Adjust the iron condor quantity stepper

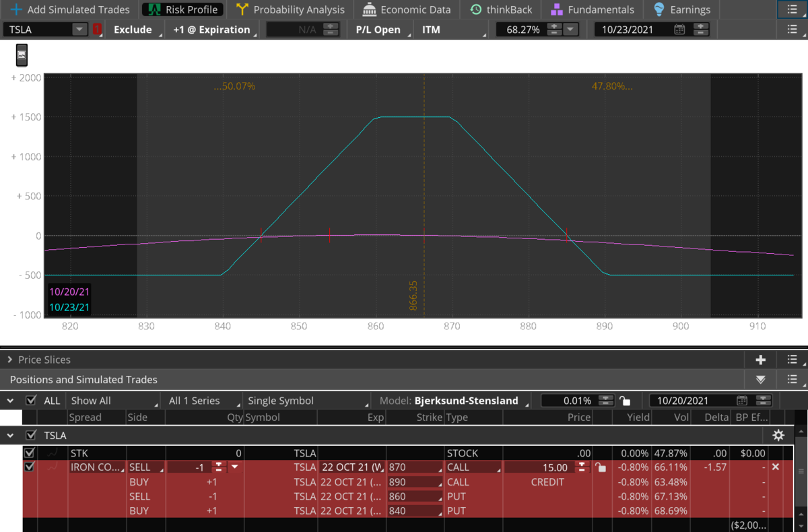pos(219,467)
